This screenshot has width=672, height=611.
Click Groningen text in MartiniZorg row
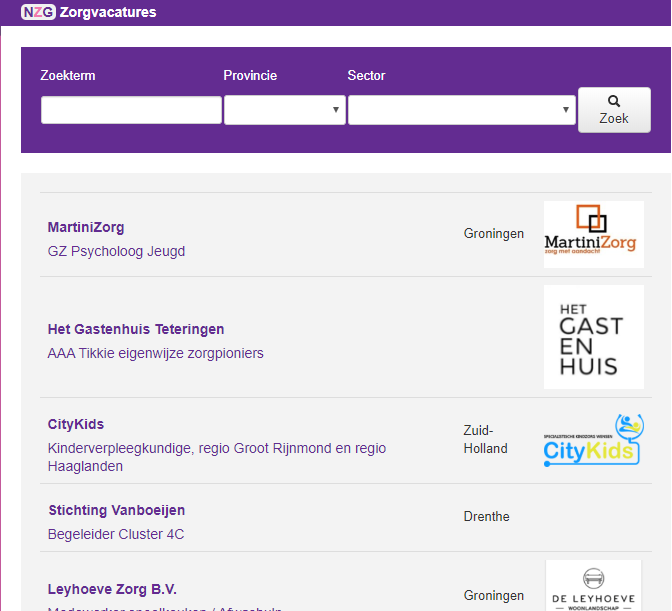[494, 234]
